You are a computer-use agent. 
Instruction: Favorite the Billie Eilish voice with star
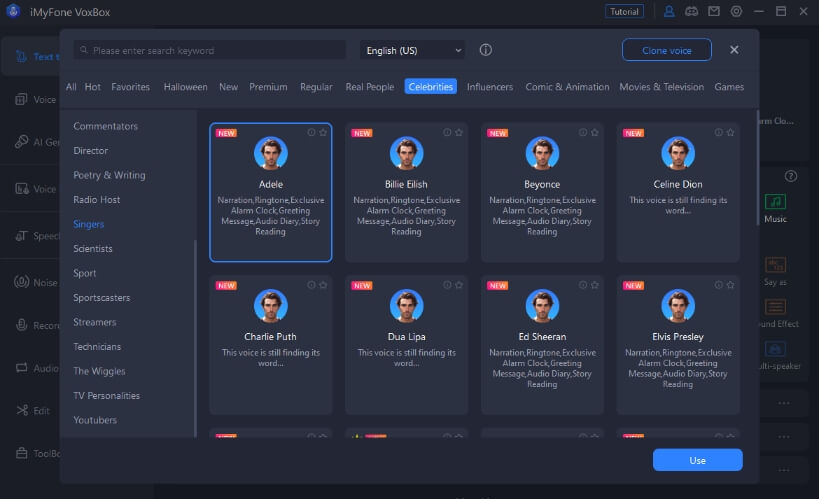[x=459, y=132]
